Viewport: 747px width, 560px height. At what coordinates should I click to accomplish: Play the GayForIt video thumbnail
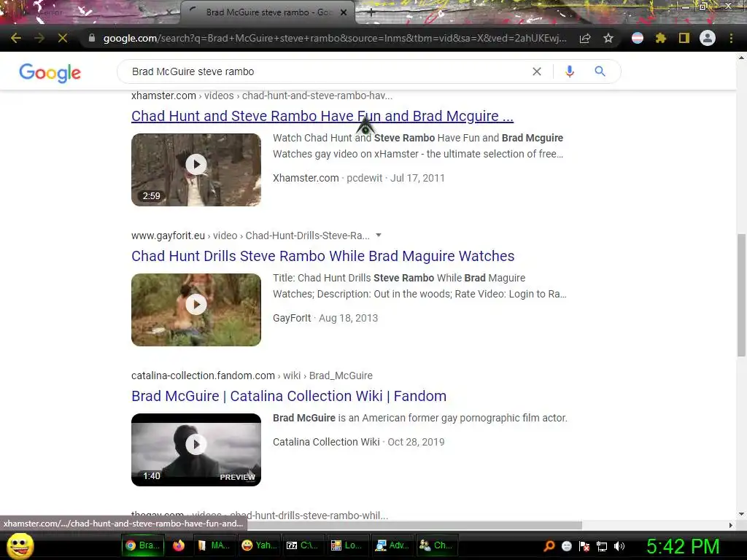pyautogui.click(x=196, y=310)
